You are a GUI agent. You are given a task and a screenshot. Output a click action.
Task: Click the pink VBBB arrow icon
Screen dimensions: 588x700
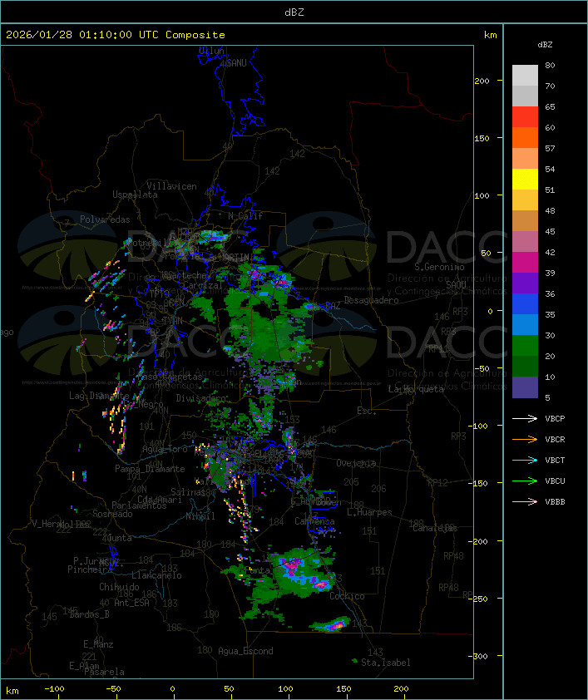(x=525, y=502)
